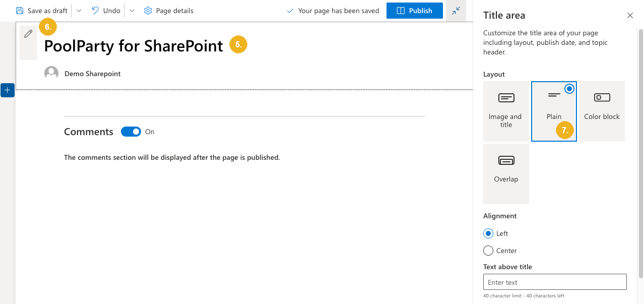Screen dimensions: 644x304
Task: Click the collapse arrows icon in toolbar
Action: (x=456, y=11)
